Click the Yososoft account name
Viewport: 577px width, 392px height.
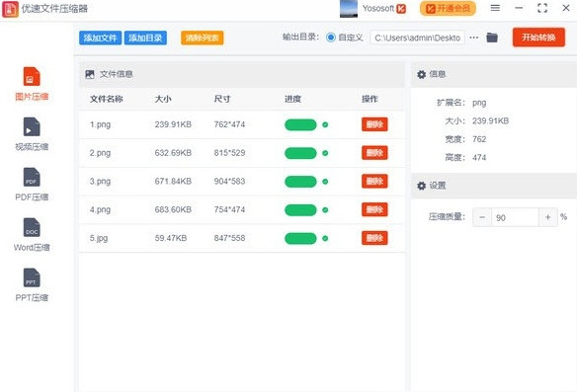[378, 8]
